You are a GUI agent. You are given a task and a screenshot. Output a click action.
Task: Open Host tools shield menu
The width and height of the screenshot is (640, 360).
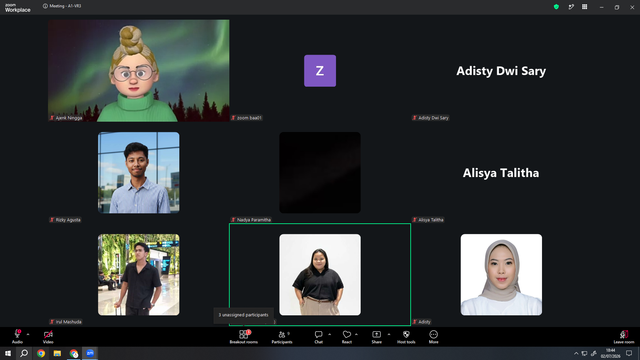(x=406, y=336)
